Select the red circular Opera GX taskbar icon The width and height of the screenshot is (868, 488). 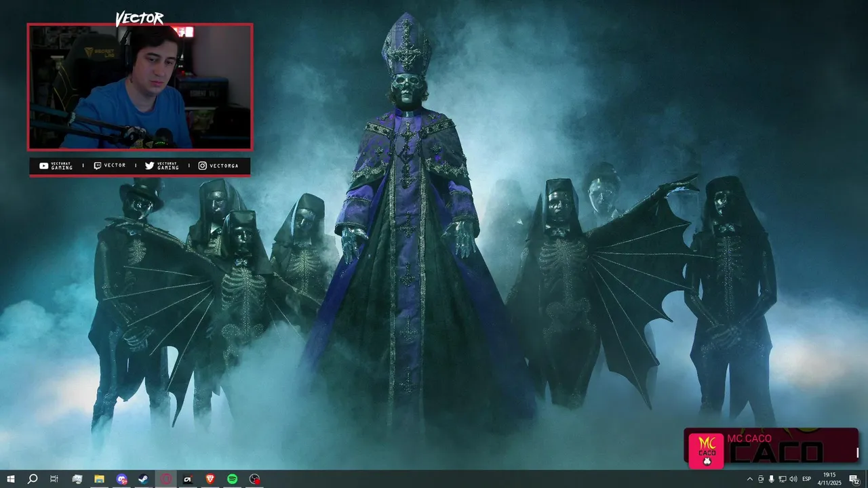(x=166, y=479)
